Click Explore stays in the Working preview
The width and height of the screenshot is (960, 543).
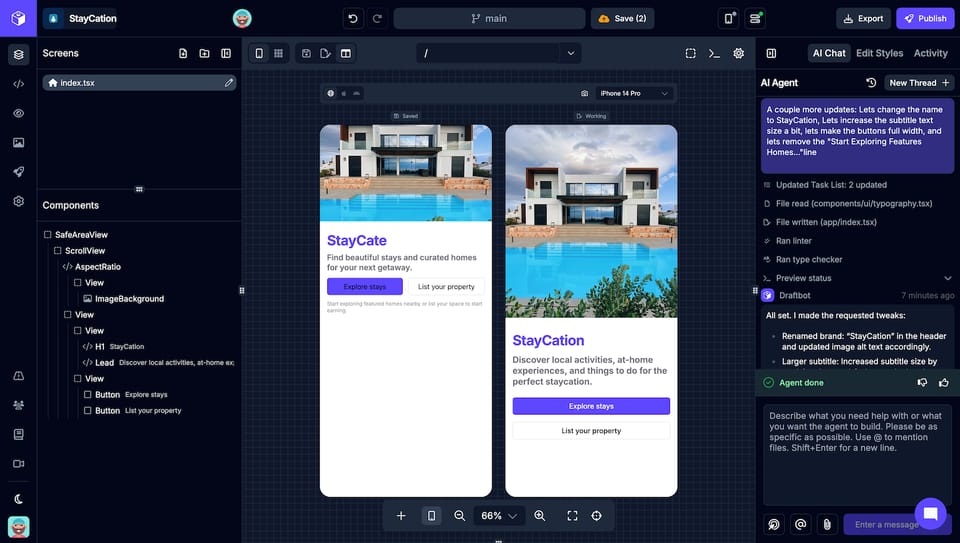[591, 406]
